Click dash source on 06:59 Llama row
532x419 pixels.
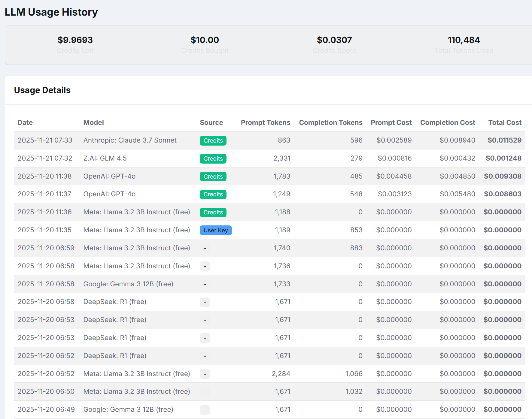coord(205,248)
